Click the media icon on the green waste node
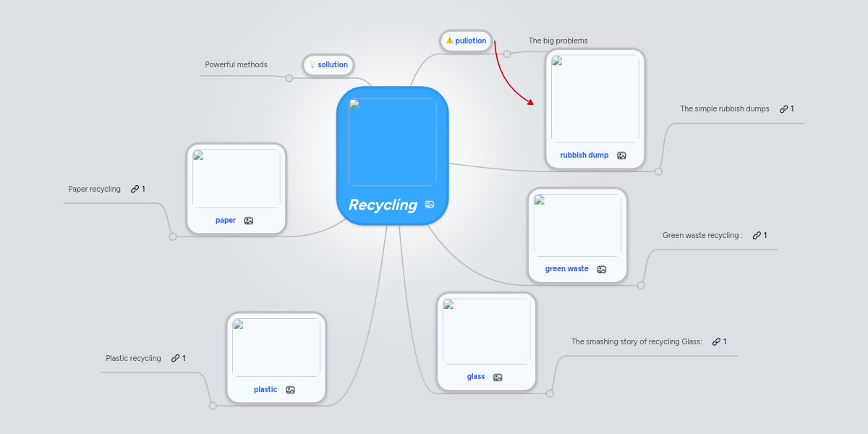Viewport: 868px width, 434px height. [601, 268]
